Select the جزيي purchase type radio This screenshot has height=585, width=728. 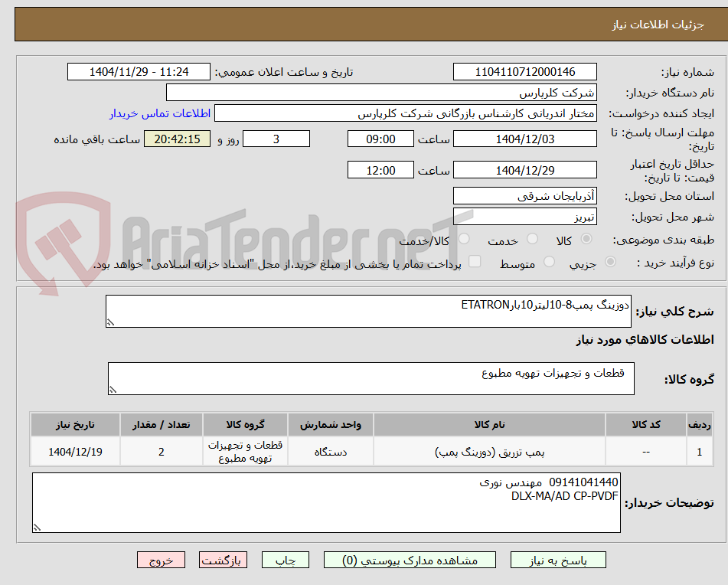coord(611,263)
